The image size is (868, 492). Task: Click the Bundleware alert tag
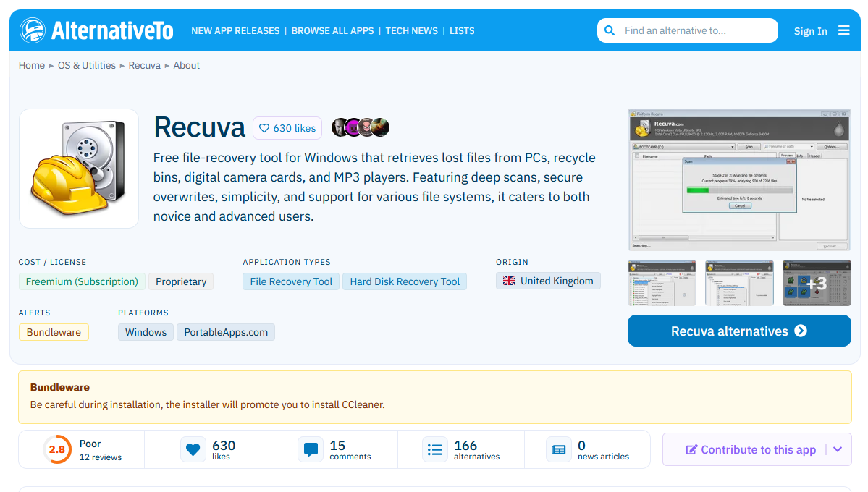point(54,332)
